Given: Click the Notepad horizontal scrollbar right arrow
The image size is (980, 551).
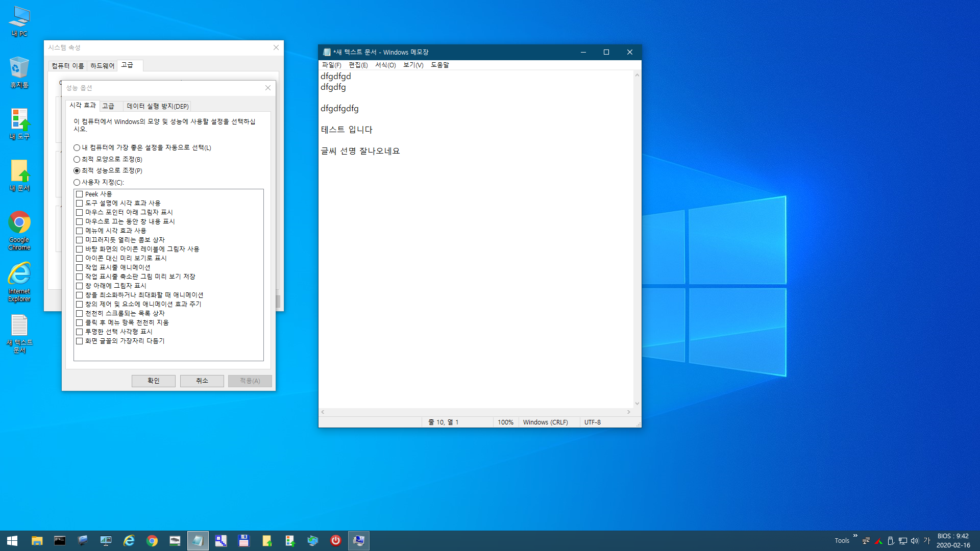Looking at the screenshot, I should coord(629,412).
